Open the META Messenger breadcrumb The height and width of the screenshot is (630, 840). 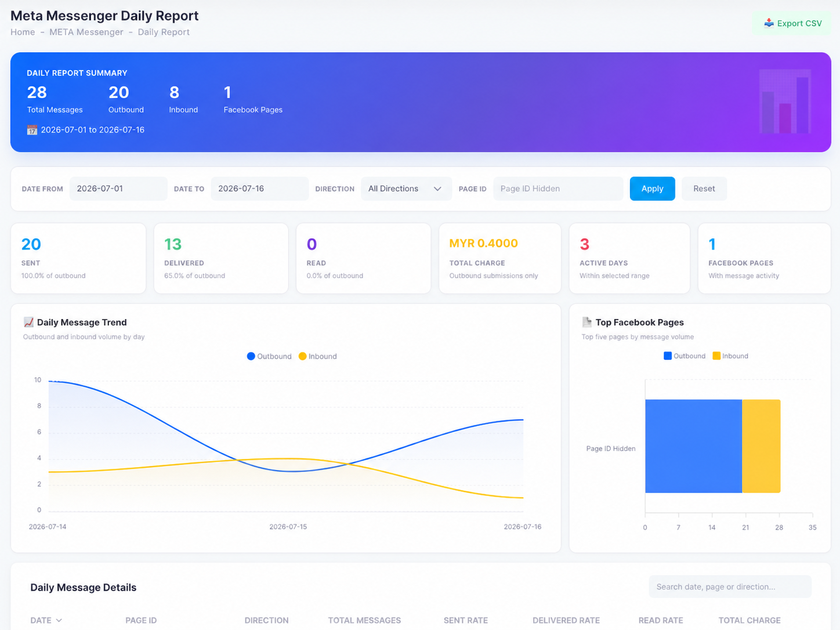[86, 32]
